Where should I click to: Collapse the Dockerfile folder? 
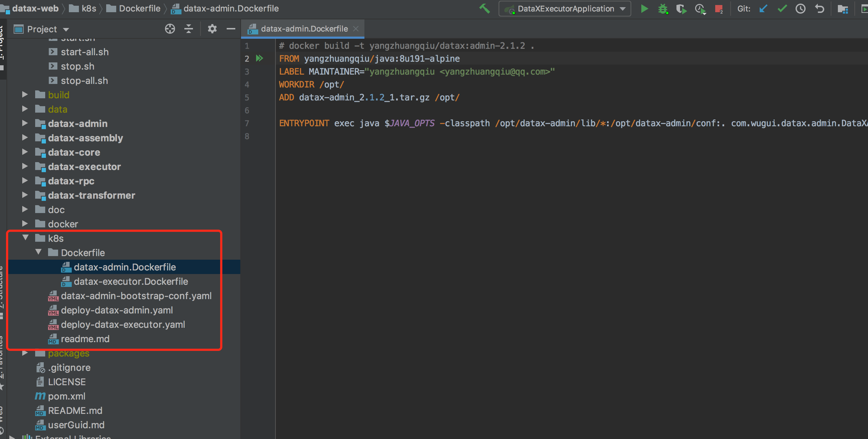[39, 252]
